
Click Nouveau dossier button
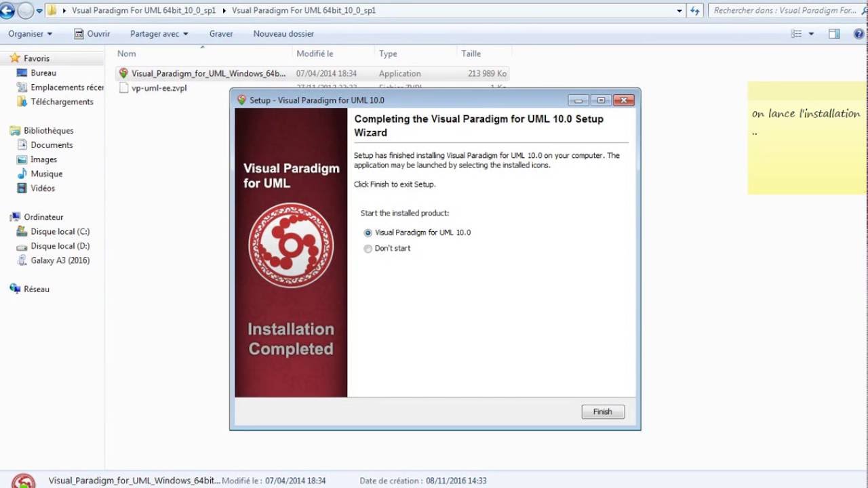[283, 33]
